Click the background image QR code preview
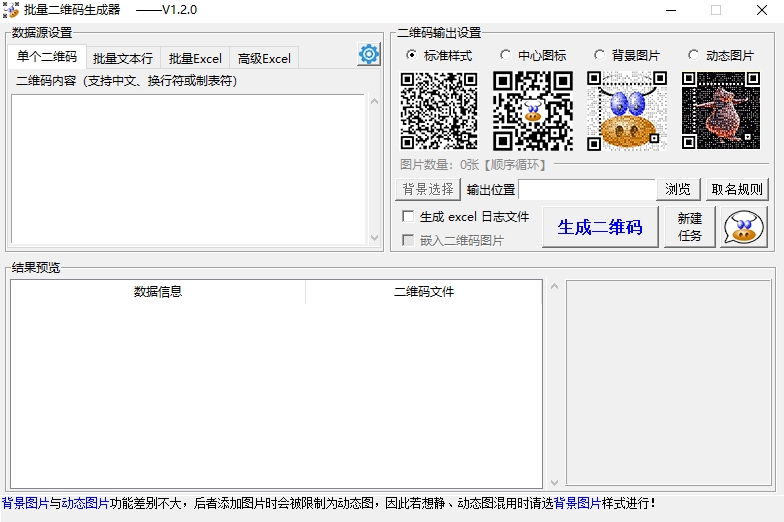 (x=627, y=111)
